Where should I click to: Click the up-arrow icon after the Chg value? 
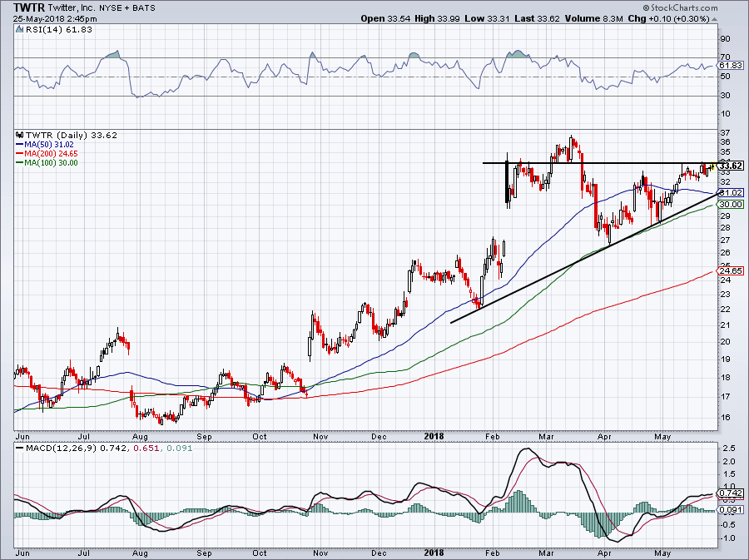click(715, 19)
